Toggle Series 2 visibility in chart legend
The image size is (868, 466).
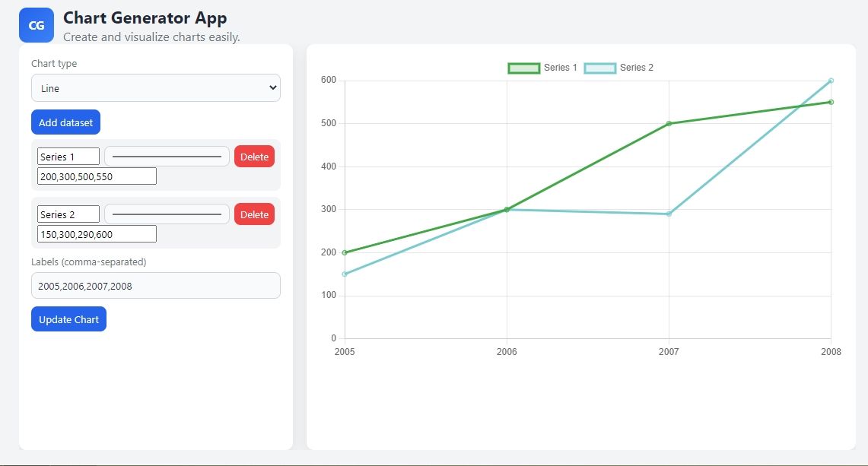pyautogui.click(x=618, y=68)
